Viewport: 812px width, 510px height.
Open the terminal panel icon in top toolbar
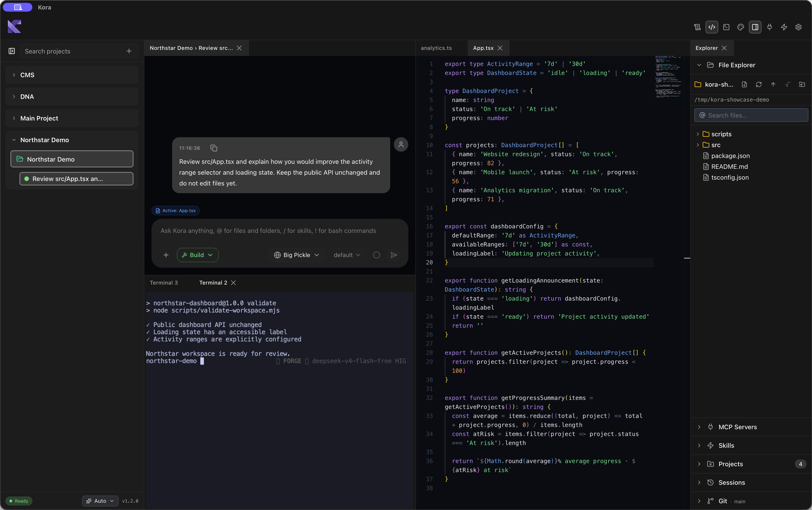coord(726,27)
